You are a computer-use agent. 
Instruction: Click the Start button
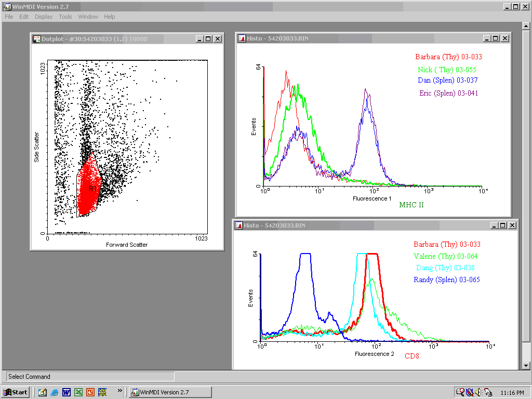click(x=15, y=392)
